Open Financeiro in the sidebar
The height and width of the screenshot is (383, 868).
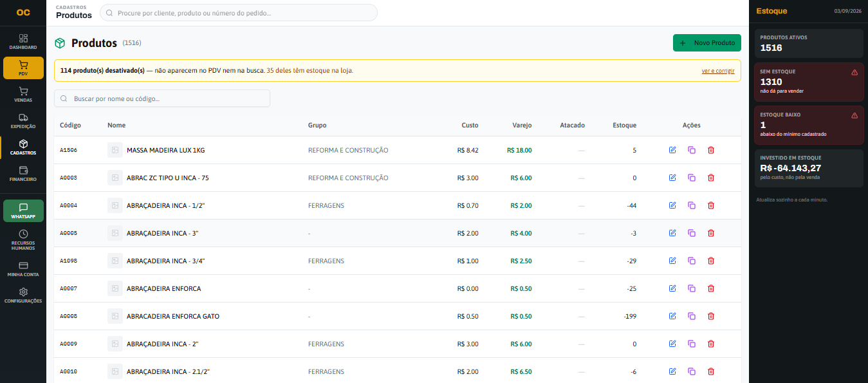(x=23, y=174)
